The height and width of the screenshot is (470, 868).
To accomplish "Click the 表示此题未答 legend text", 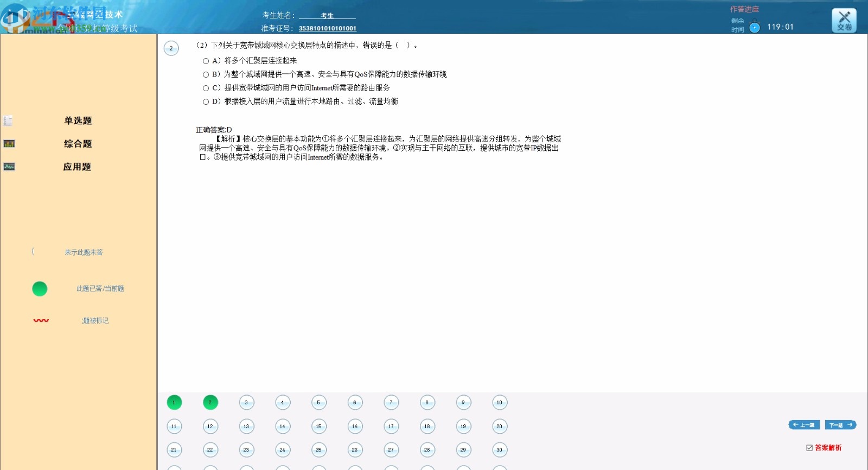I will 84,252.
